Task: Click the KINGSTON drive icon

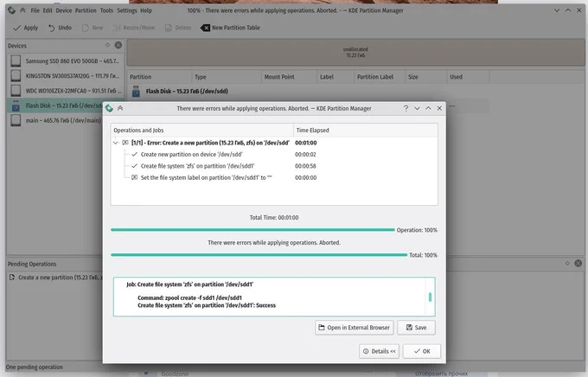Action: tap(16, 76)
